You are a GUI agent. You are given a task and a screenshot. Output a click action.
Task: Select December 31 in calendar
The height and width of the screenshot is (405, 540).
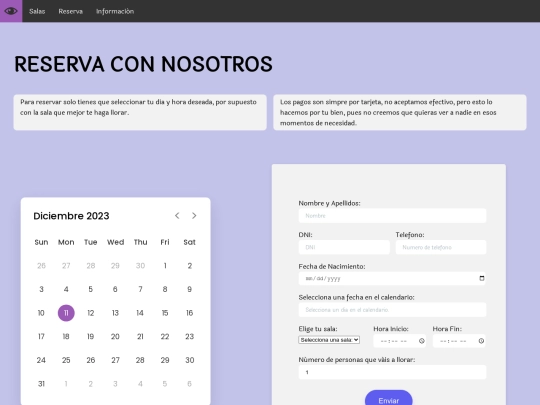tap(41, 384)
